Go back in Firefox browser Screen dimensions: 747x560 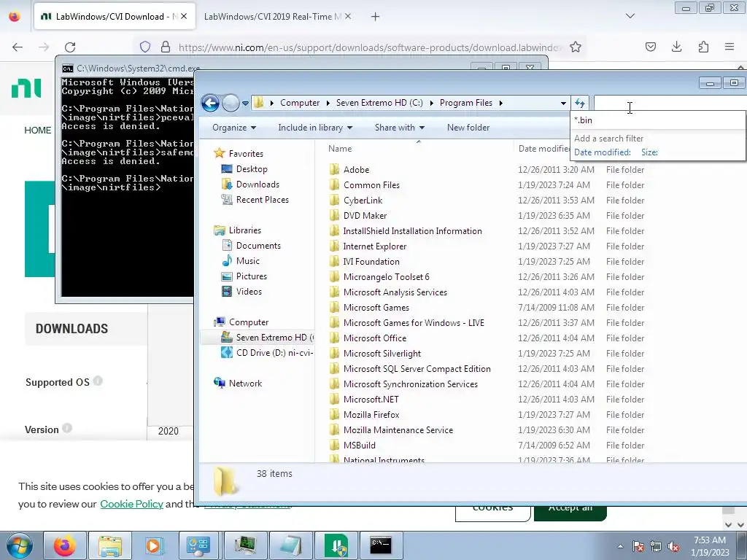tap(18, 47)
